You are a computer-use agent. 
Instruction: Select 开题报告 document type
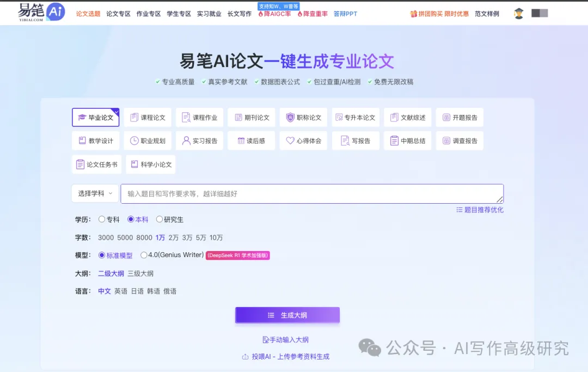pos(460,118)
